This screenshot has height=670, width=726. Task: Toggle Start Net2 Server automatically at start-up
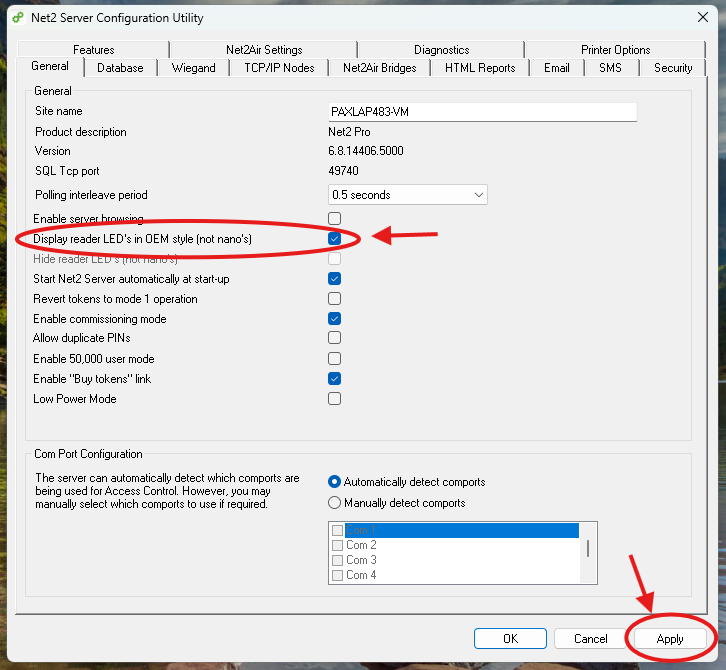point(334,279)
